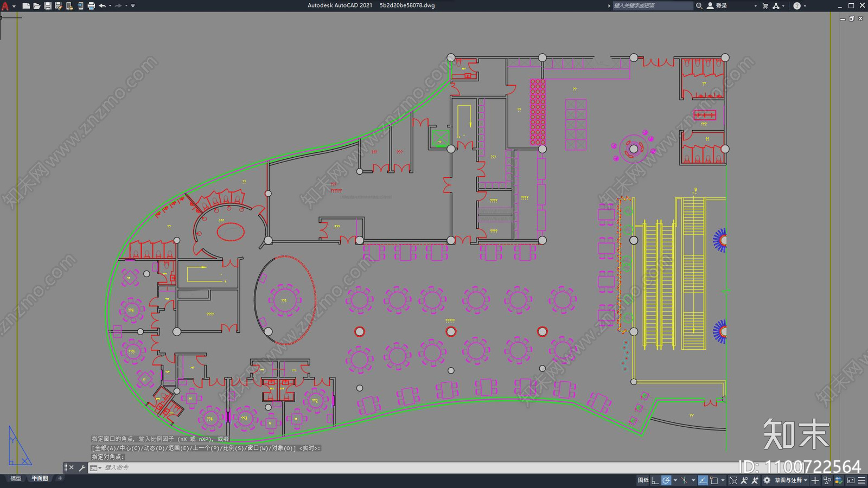Expand the sign-in account dropdown
Image resolution: width=868 pixels, height=488 pixels.
[756, 6]
